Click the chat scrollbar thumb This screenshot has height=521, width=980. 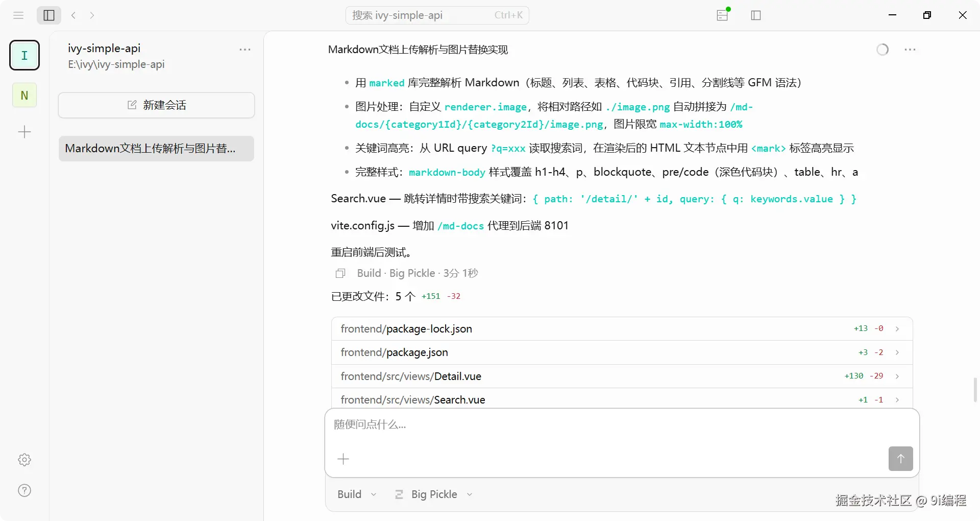tap(975, 390)
